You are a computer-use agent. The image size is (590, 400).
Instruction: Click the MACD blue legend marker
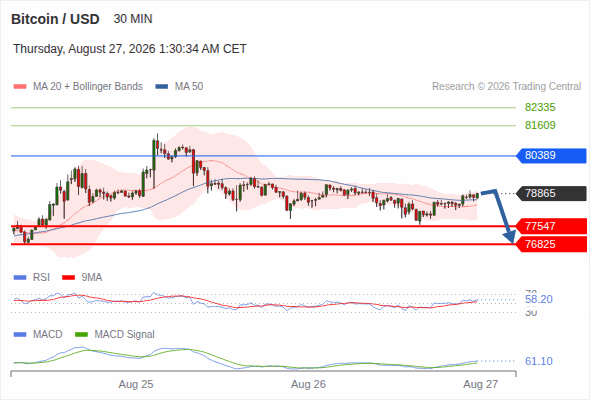[x=20, y=335]
